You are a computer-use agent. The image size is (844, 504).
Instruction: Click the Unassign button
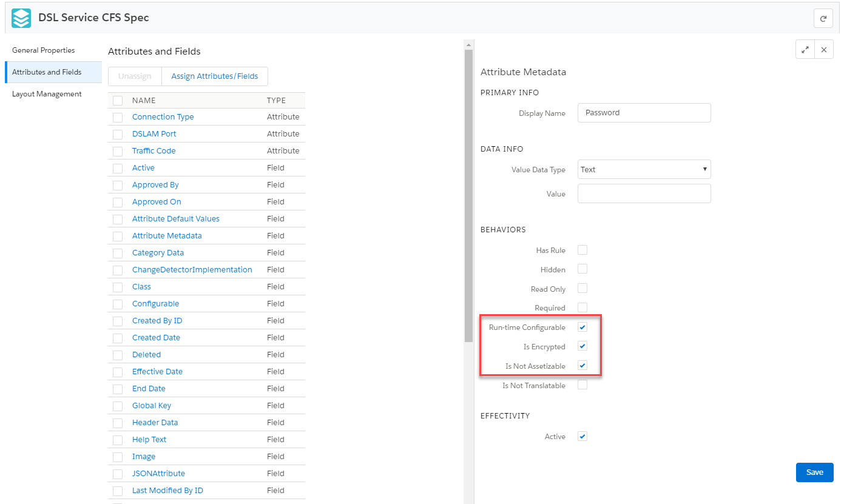(135, 76)
